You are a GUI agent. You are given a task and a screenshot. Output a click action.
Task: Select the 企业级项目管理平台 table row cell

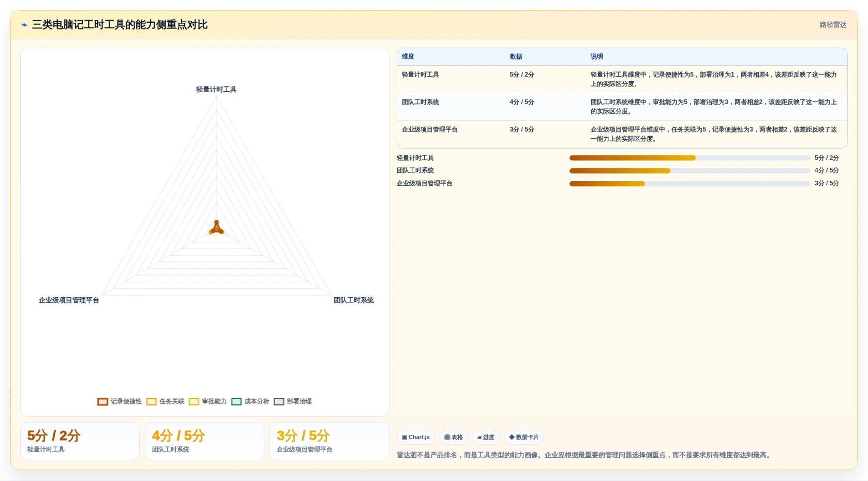click(429, 129)
